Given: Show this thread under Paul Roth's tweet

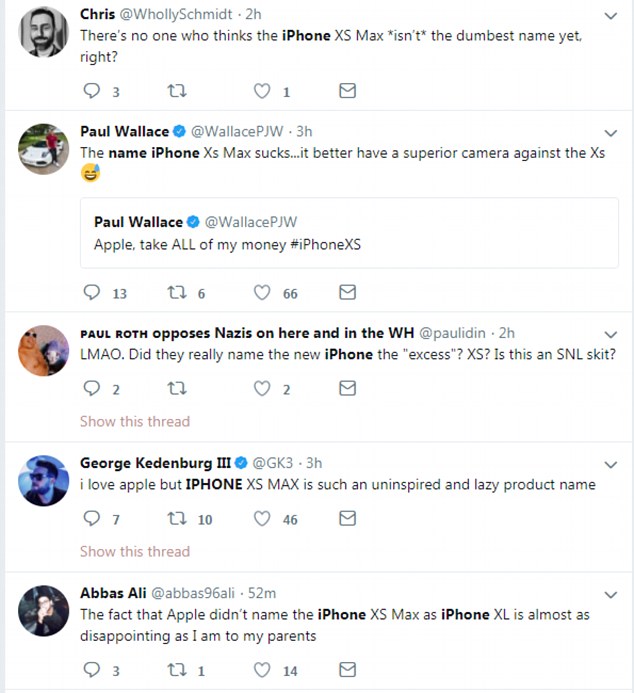Looking at the screenshot, I should [x=135, y=421].
